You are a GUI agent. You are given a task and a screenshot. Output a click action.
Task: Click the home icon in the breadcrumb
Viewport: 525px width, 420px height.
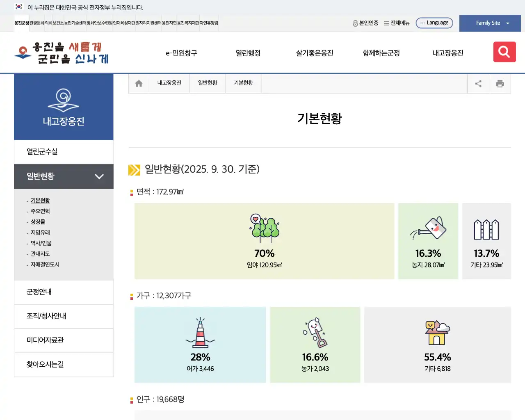point(138,83)
